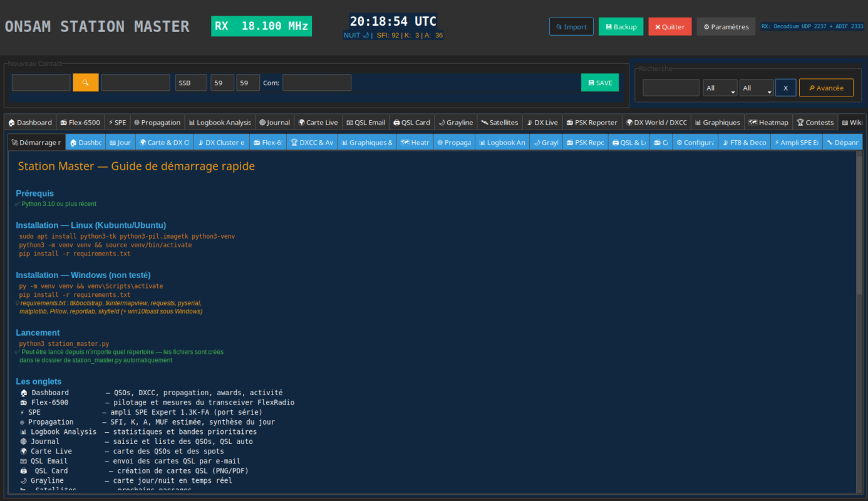The width and height of the screenshot is (868, 501).
Task: Select the DXCC & Av guide sub-tab
Action: coord(312,142)
